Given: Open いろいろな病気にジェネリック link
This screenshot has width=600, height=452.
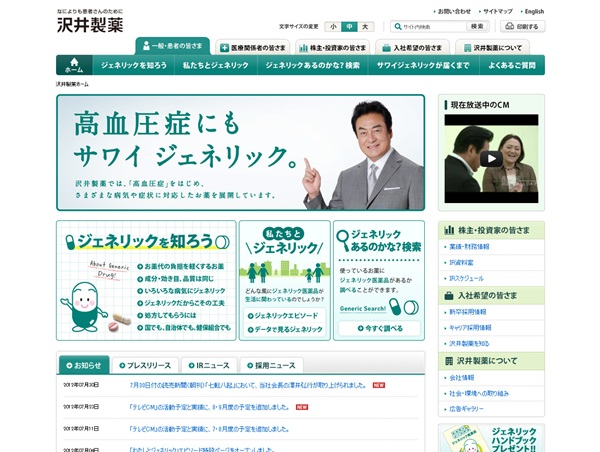Looking at the screenshot, I should pyautogui.click(x=181, y=291).
